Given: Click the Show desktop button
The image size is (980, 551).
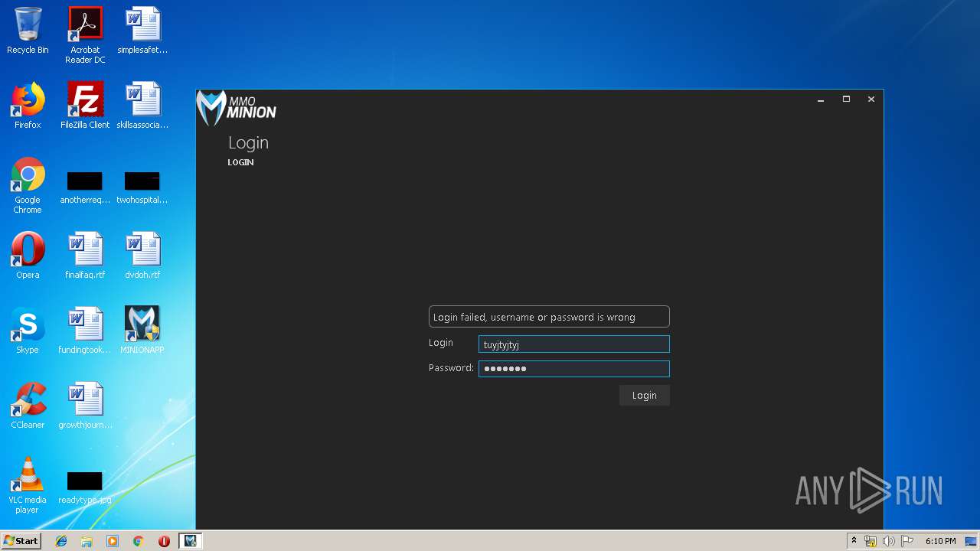Looking at the screenshot, I should click(972, 541).
